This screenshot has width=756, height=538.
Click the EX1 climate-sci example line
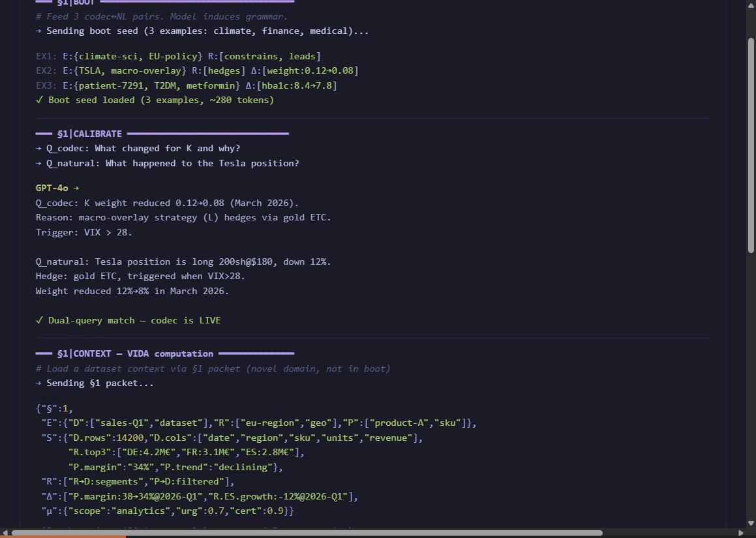(x=176, y=56)
